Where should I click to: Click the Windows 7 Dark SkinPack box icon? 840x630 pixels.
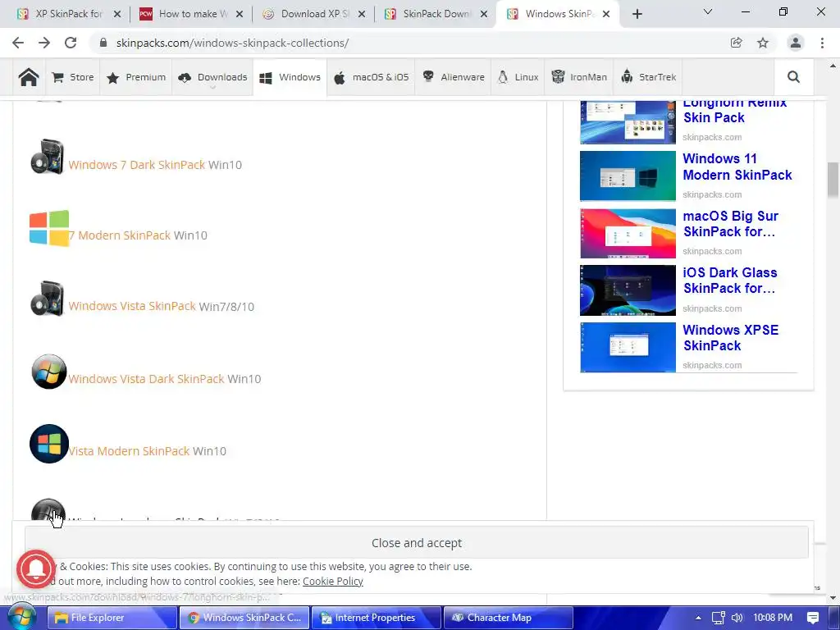(x=48, y=157)
